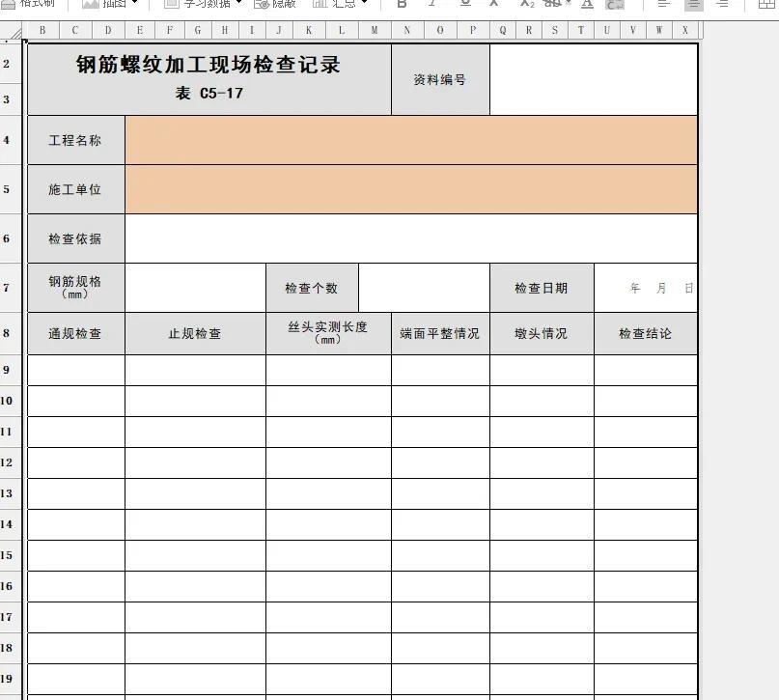Click the 检查结论 header cell
779x700 pixels.
tap(646, 333)
